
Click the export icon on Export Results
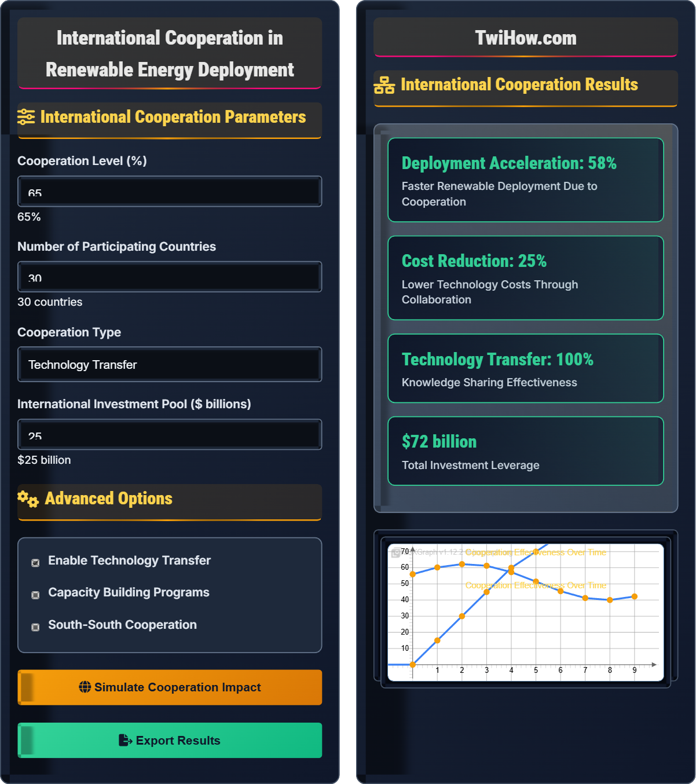point(125,741)
